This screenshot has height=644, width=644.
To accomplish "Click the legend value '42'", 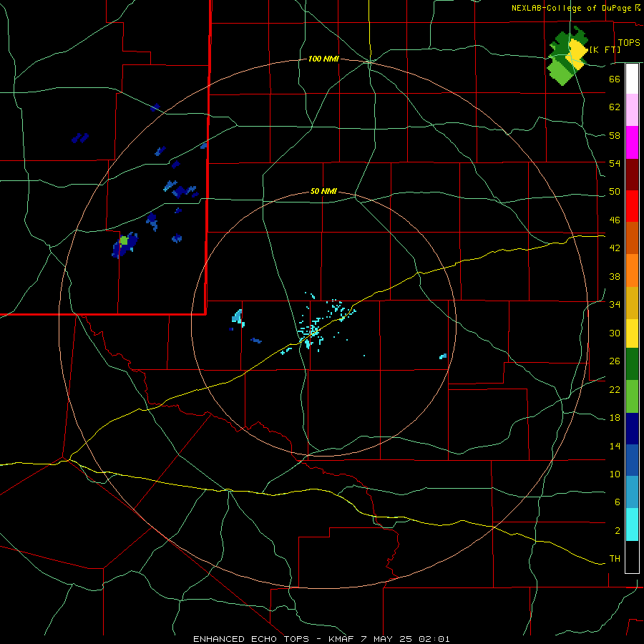I will 615,248.
